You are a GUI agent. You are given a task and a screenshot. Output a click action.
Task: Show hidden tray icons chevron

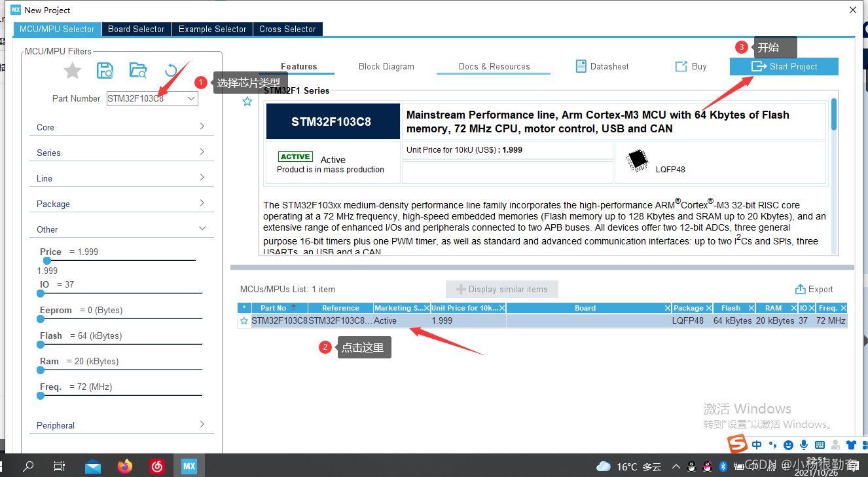676,467
